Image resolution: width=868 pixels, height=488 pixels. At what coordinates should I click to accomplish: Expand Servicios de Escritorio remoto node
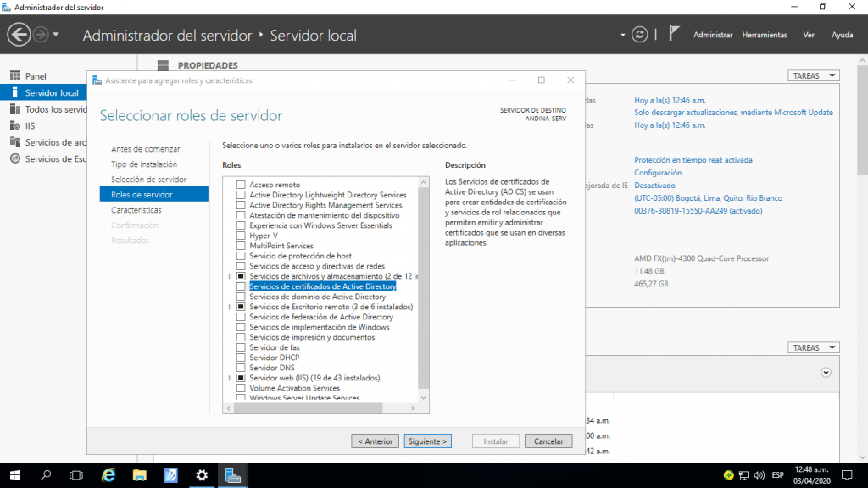coord(230,307)
